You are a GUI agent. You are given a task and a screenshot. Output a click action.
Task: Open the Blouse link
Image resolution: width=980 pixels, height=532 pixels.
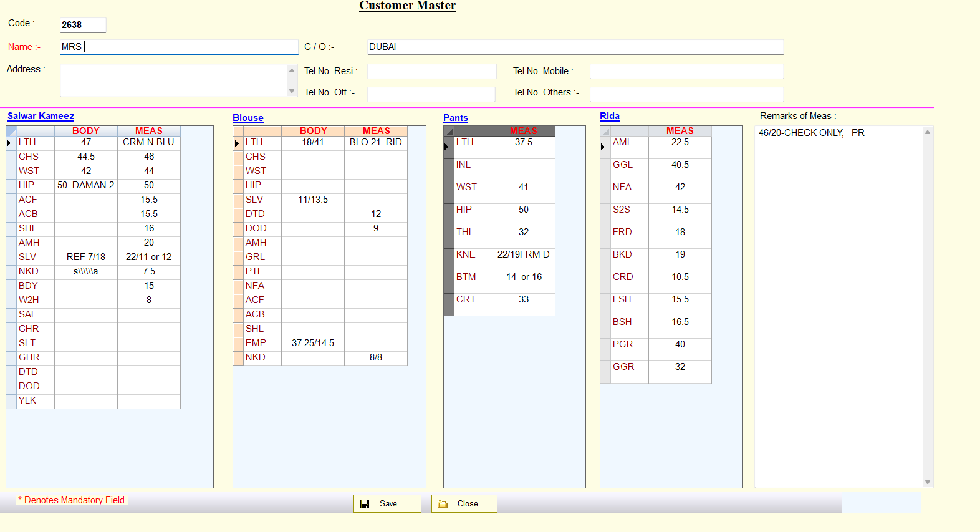click(248, 118)
